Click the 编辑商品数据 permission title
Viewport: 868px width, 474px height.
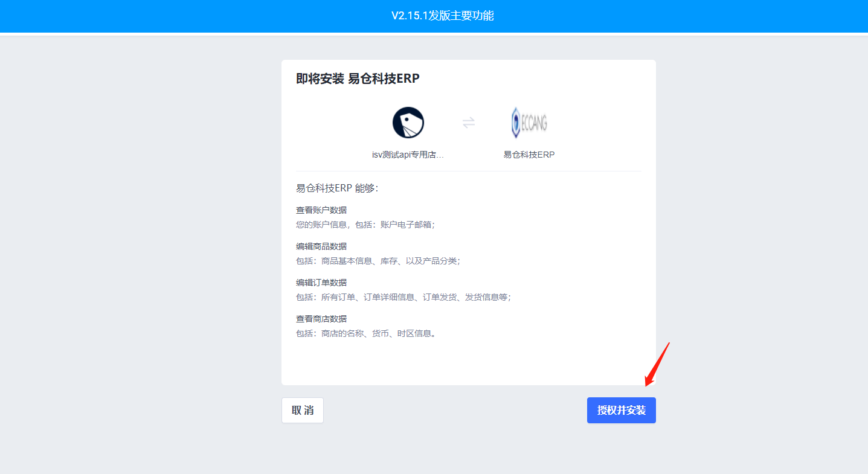coord(321,246)
